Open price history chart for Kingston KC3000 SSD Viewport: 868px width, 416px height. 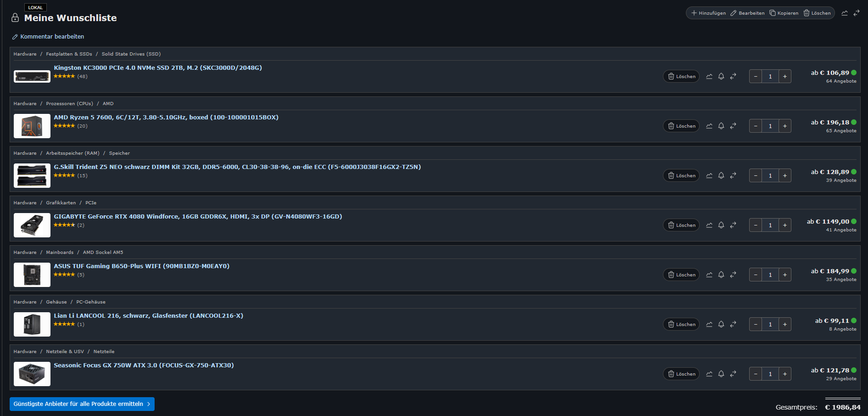(709, 76)
